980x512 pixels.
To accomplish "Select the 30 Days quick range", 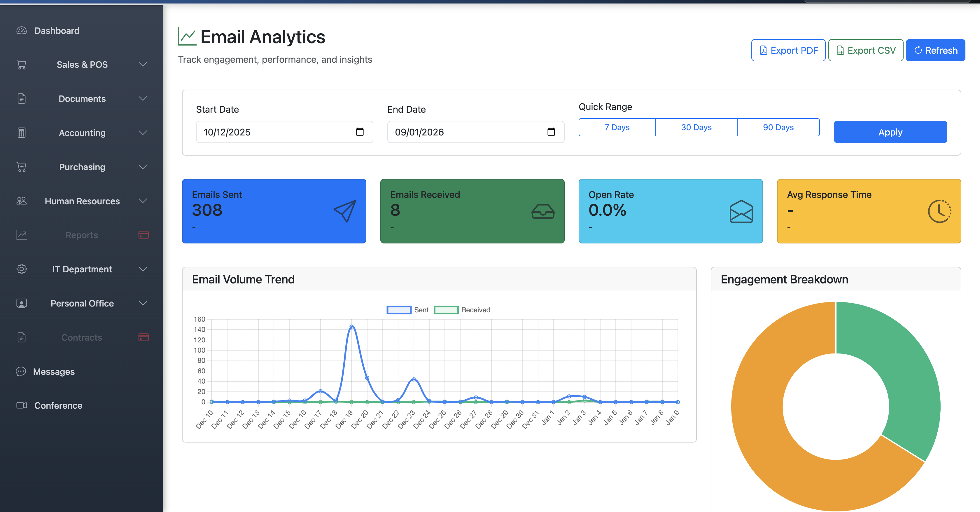I will tap(696, 127).
